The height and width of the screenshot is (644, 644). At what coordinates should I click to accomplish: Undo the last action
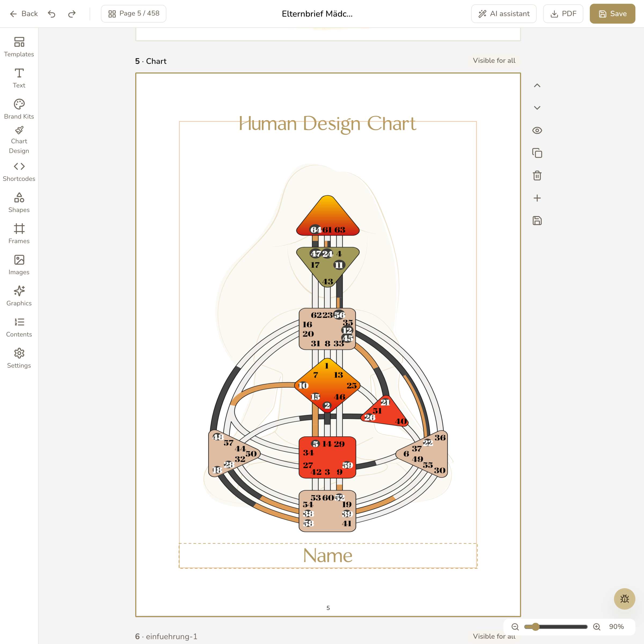(52, 14)
